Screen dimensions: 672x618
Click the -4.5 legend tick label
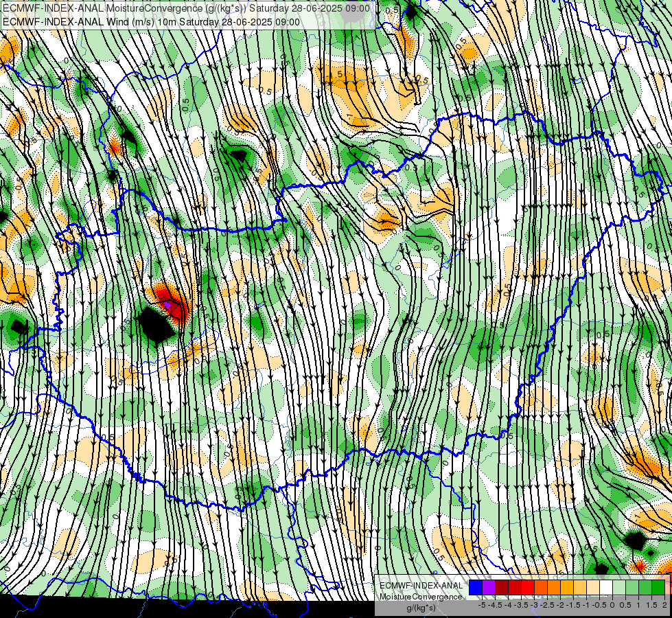click(495, 605)
